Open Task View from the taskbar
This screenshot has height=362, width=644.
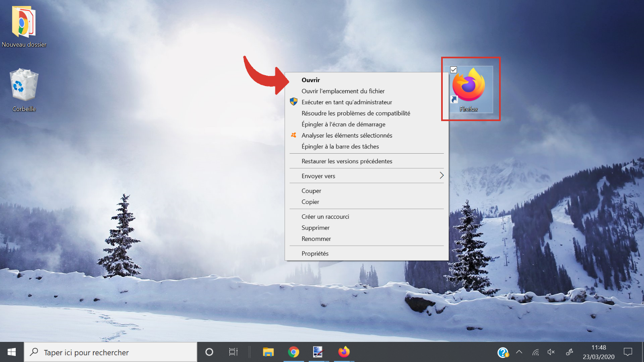coord(233,352)
